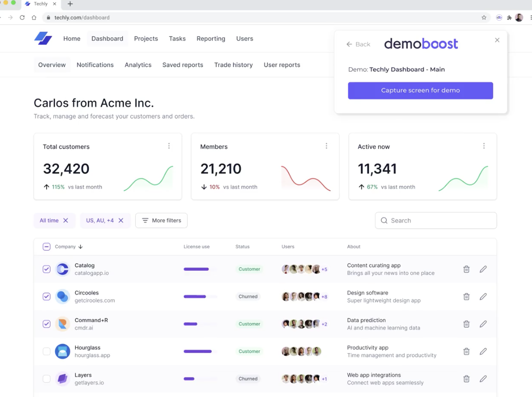Open the browser profile avatar
Viewport: 532px width, 397px height.
[519, 18]
